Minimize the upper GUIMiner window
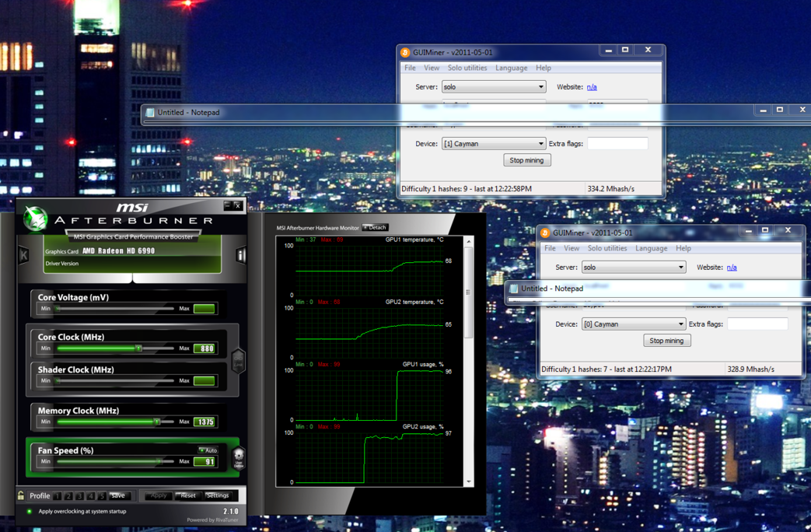Image resolution: width=811 pixels, height=532 pixels. tap(609, 51)
